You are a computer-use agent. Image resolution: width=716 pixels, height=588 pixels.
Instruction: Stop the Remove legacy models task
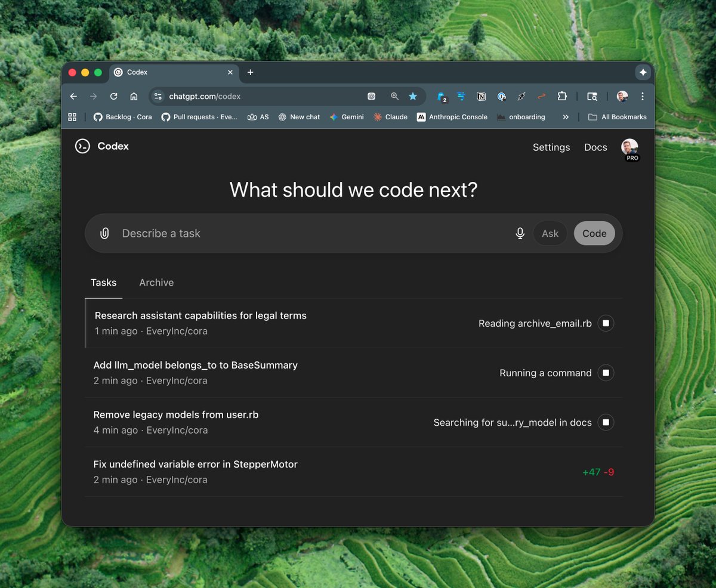pos(606,422)
